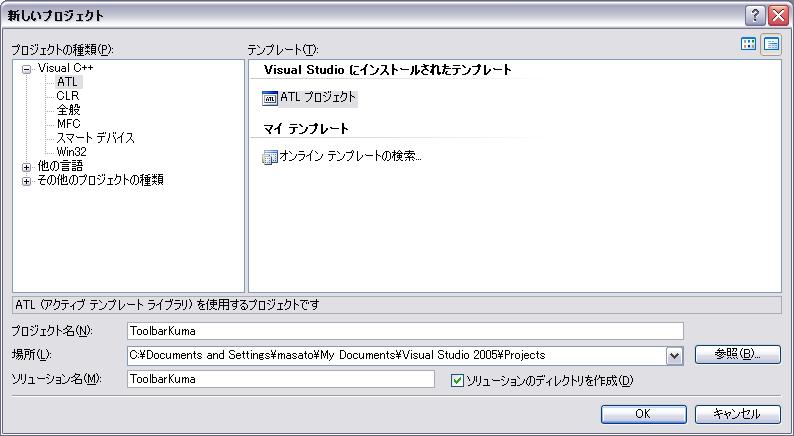Screen dimensions: 794x436
Task: Select ATL project type
Action: (68, 82)
